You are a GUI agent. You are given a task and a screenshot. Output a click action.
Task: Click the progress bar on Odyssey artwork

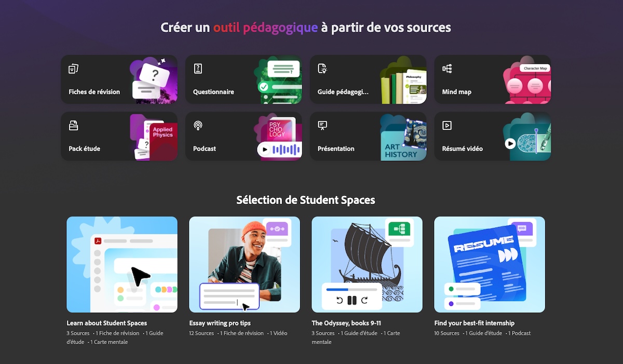coord(352,289)
